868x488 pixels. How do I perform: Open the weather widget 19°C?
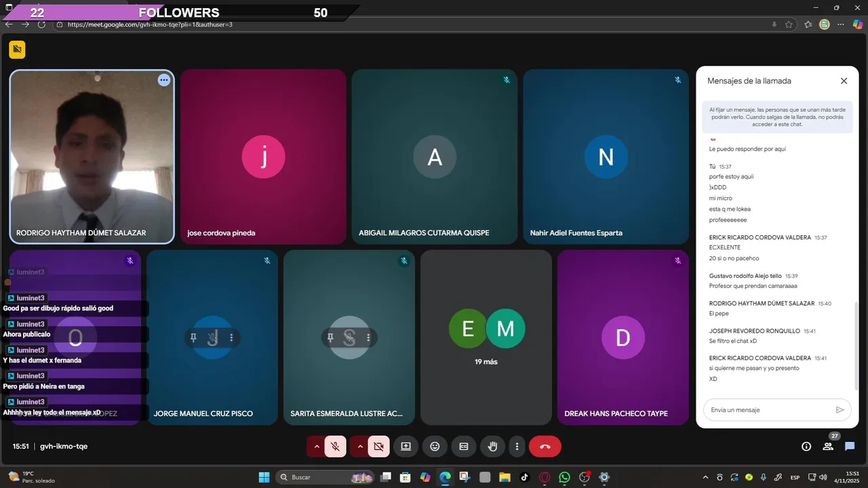coord(31,477)
